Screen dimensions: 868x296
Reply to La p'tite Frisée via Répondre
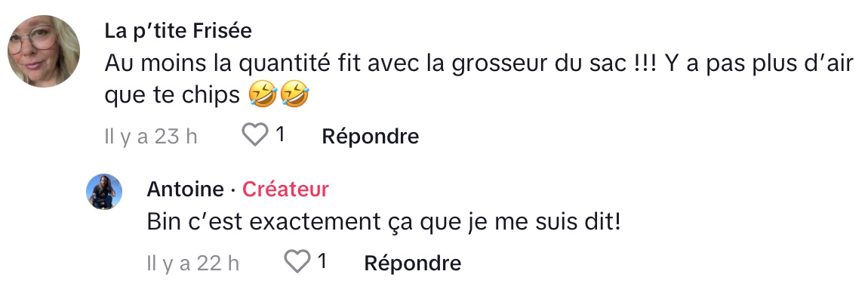[x=371, y=136]
